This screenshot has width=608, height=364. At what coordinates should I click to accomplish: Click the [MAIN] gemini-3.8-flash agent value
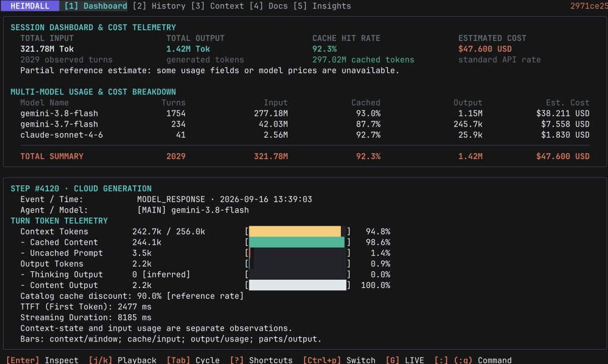click(193, 210)
